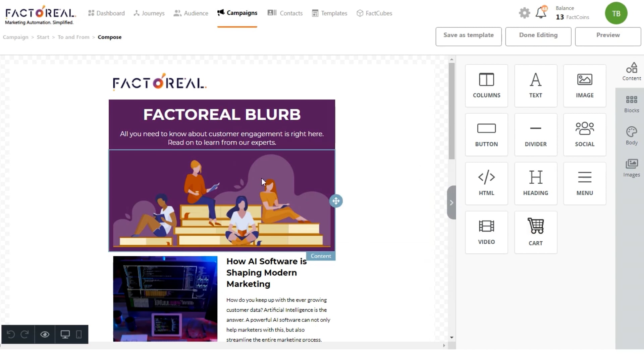Add a Cart content block
The image size is (644, 362).
click(x=536, y=232)
